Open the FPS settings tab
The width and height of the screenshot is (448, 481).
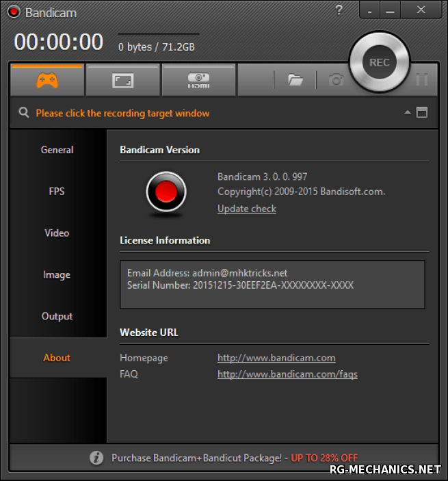coord(57,192)
